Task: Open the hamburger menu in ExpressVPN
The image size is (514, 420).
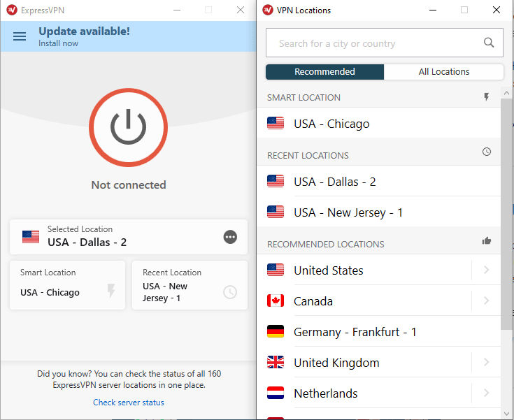Action: [x=20, y=36]
